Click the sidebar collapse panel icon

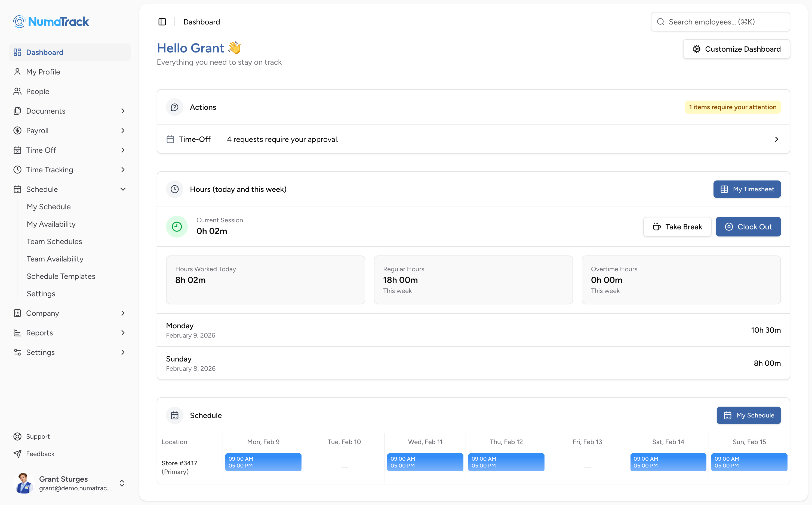tap(162, 22)
